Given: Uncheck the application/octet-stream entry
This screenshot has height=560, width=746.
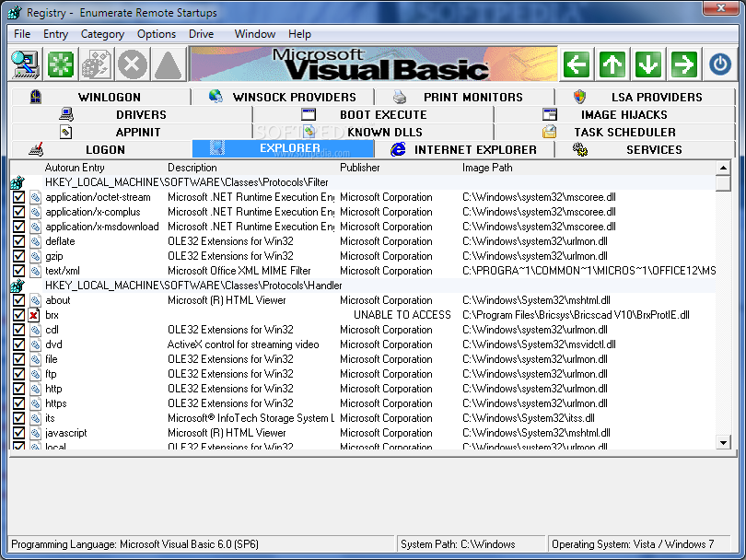Looking at the screenshot, I should click(x=18, y=197).
